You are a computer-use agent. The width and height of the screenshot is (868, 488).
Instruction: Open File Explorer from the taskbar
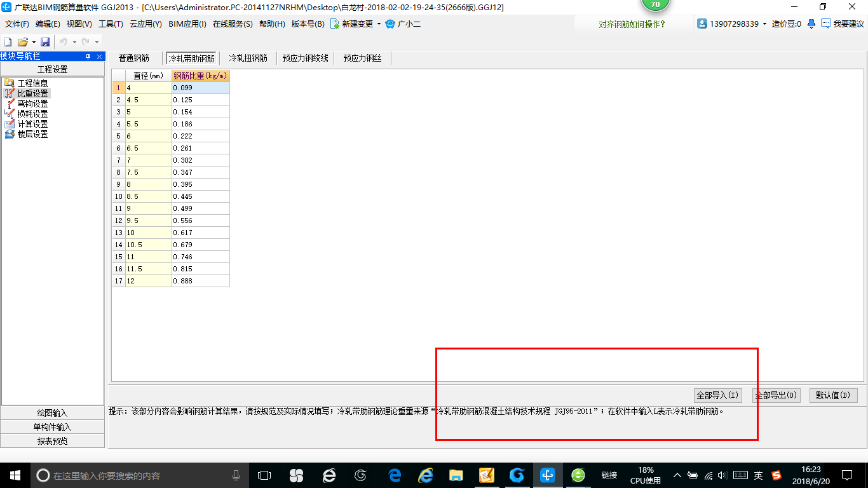pos(456,475)
